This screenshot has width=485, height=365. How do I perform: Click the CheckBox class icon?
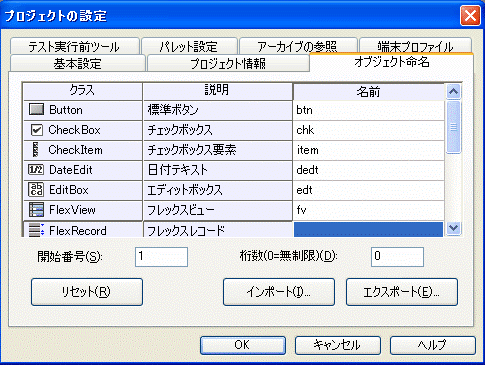coord(36,130)
